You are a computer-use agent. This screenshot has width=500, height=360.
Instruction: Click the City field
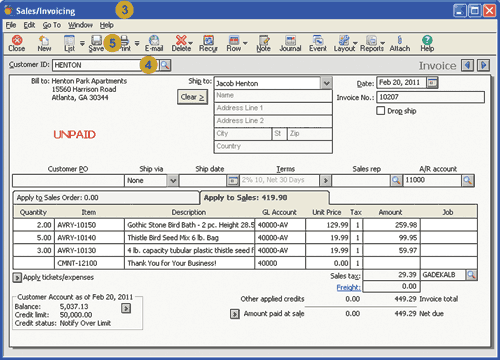point(243,134)
